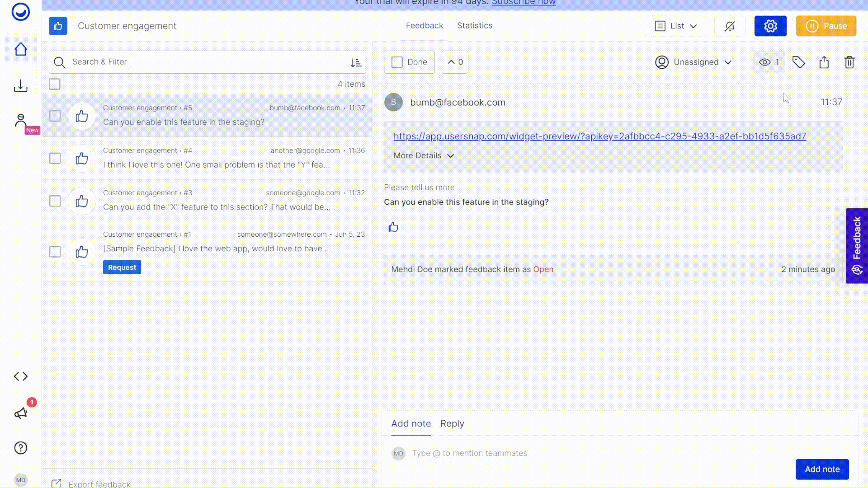868x488 pixels.
Task: Open the usersnap widget-preview link
Action: [599, 136]
